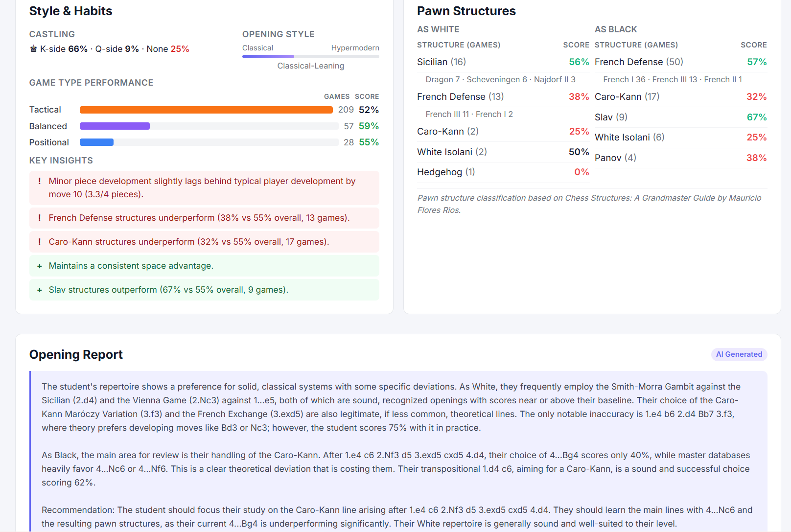Image resolution: width=791 pixels, height=532 pixels.
Task: Click the Classical to Hypermodern opening style bar
Action: point(310,57)
